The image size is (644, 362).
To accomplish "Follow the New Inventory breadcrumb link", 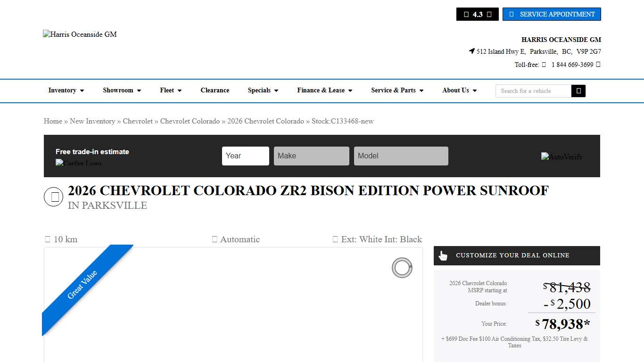I will pos(92,121).
